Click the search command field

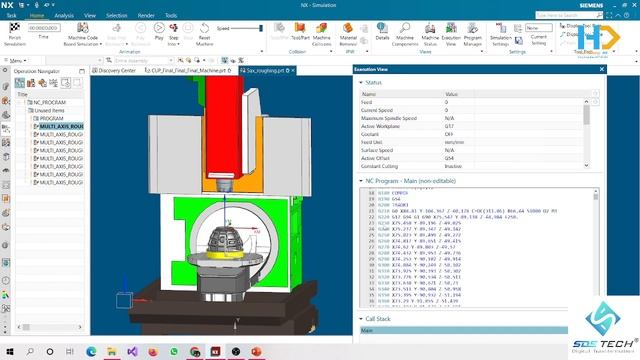pos(566,15)
